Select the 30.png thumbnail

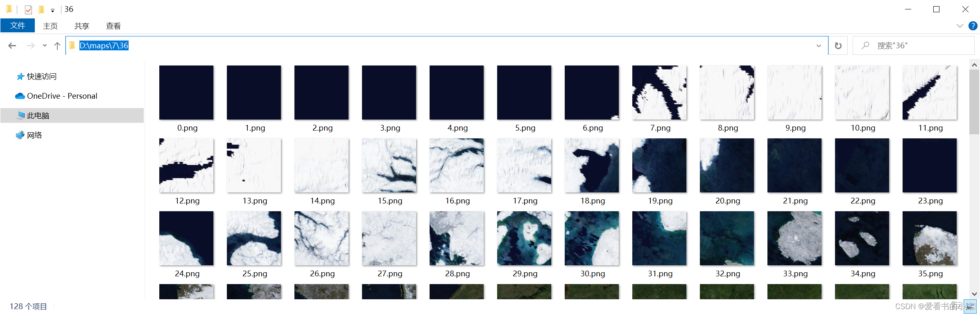[592, 238]
